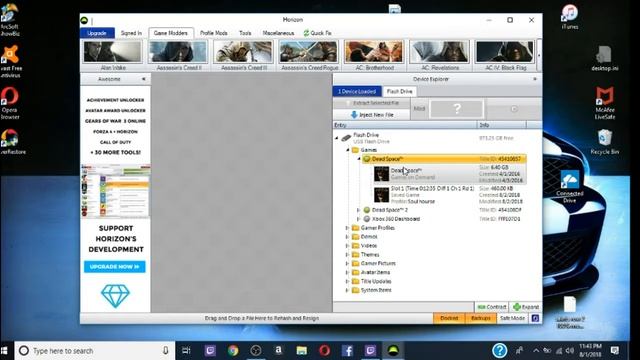Image resolution: width=640 pixels, height=360 pixels.
Task: Open the iTunes desktop shortcut
Action: (570, 17)
